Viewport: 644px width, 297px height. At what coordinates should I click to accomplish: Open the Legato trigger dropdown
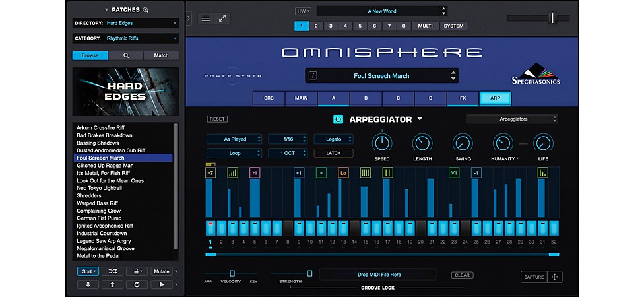coord(333,139)
